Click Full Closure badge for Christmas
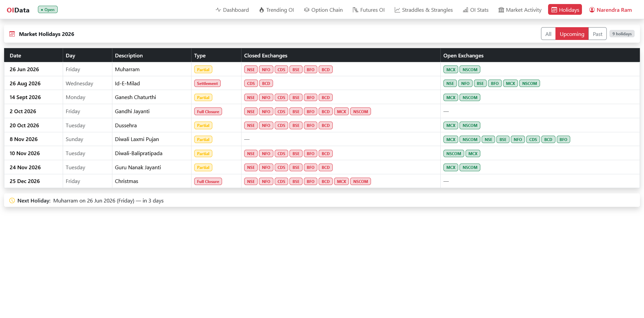The width and height of the screenshot is (644, 318). pos(208,181)
